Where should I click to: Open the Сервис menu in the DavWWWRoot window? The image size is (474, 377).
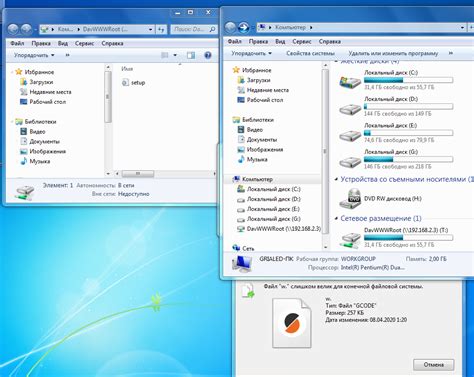coord(84,43)
